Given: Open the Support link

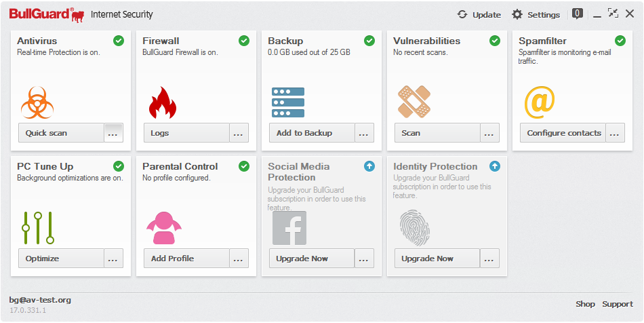Looking at the screenshot, I should [618, 304].
